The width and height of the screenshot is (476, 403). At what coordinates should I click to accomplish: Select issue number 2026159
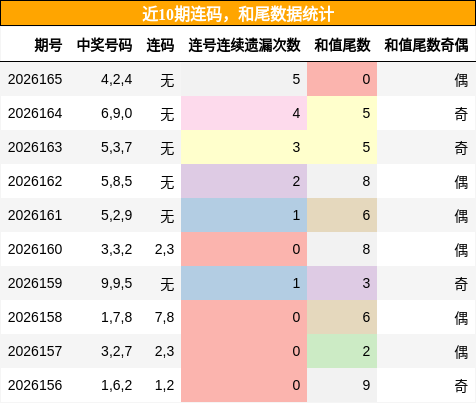pyautogui.click(x=35, y=283)
